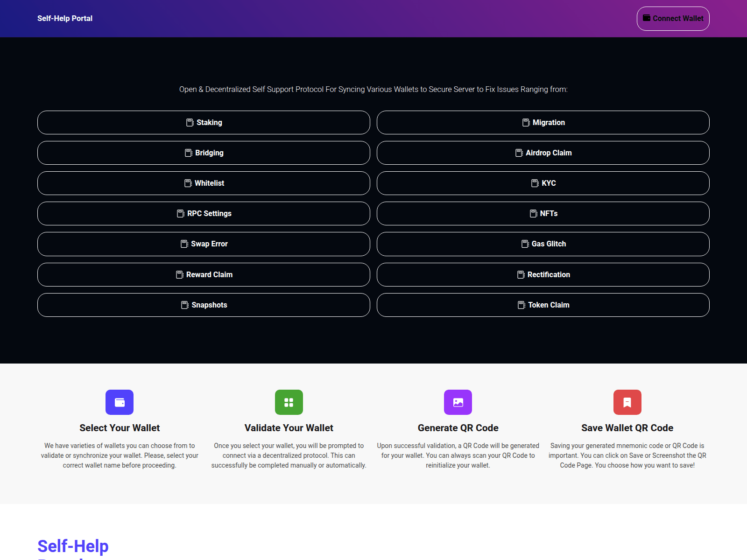Screen dimensions: 747x560
Task: Open the Reward Claim button
Action: 204,275
